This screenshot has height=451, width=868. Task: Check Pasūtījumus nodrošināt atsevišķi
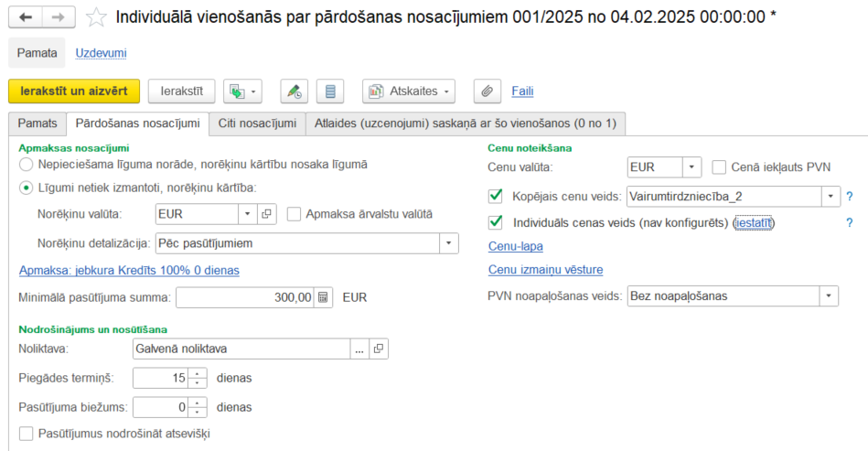26,434
